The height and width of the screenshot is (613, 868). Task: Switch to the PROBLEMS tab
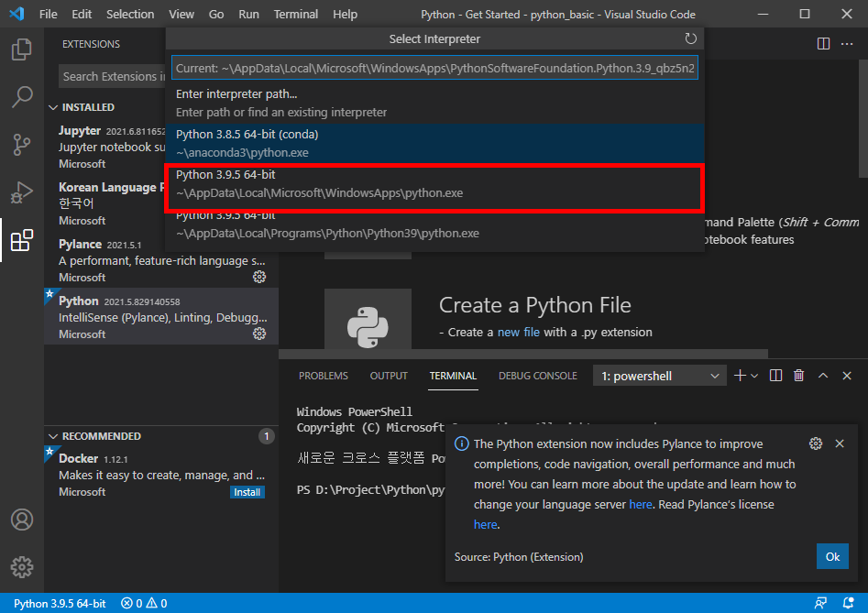tap(324, 376)
